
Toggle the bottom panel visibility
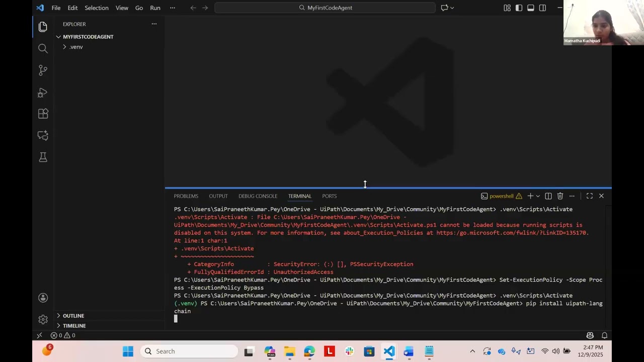click(530, 8)
